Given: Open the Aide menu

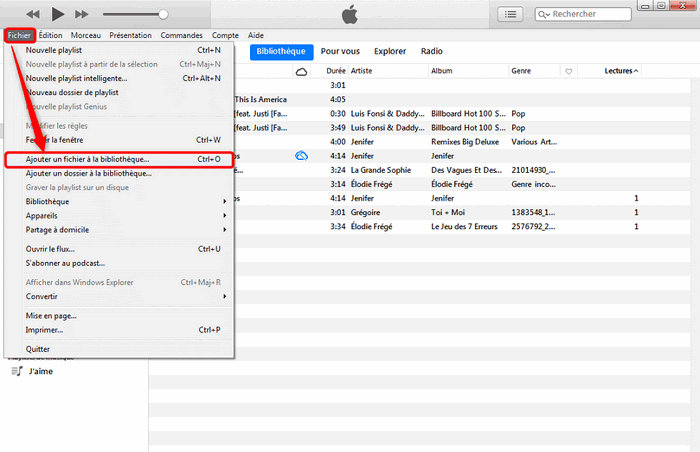Looking at the screenshot, I should click(x=256, y=35).
